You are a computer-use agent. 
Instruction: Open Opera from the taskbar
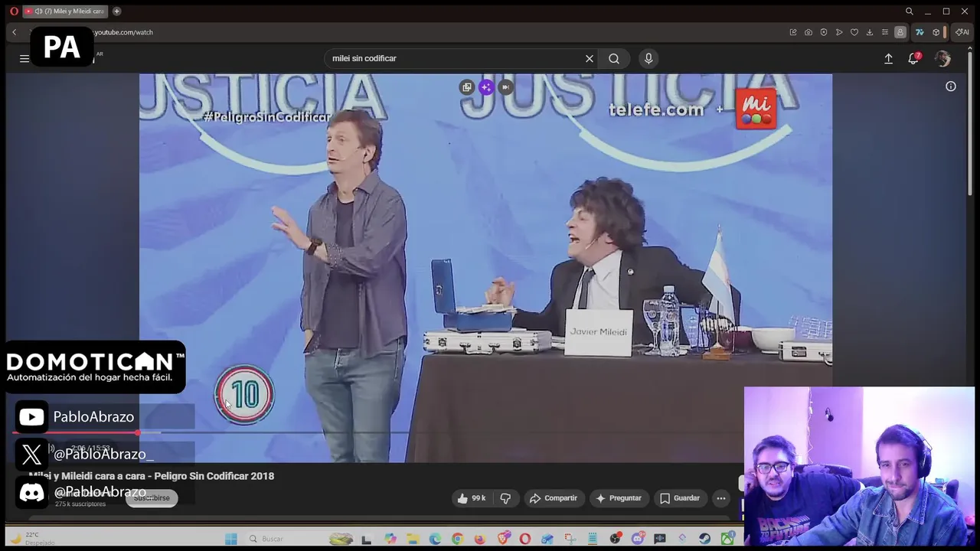(524, 539)
